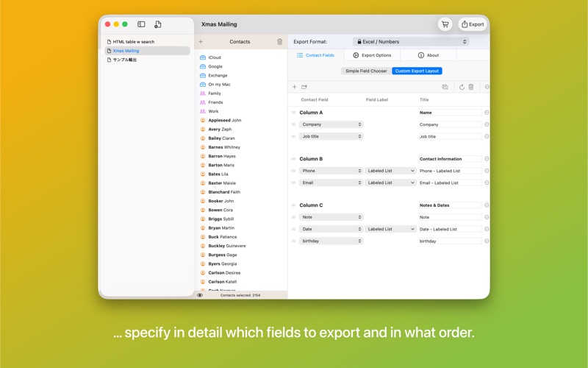
Task: Select the On my Mac account
Action: pos(219,85)
